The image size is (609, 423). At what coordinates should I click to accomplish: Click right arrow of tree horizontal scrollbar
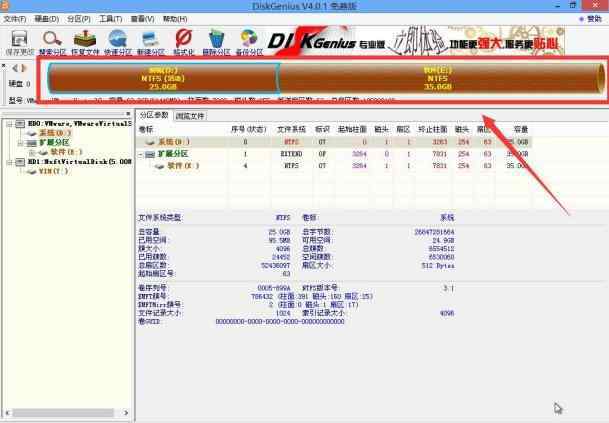(126, 413)
